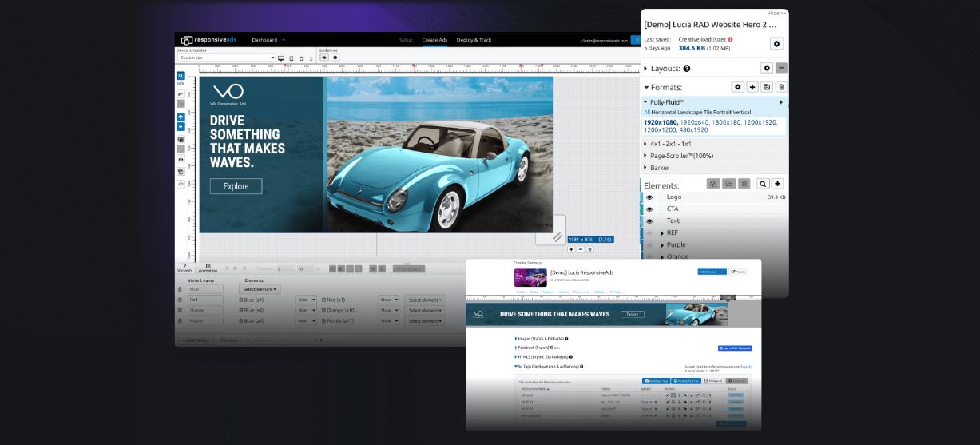Search elements with magnifier icon
Image resolution: width=980 pixels, height=445 pixels.
[x=763, y=184]
